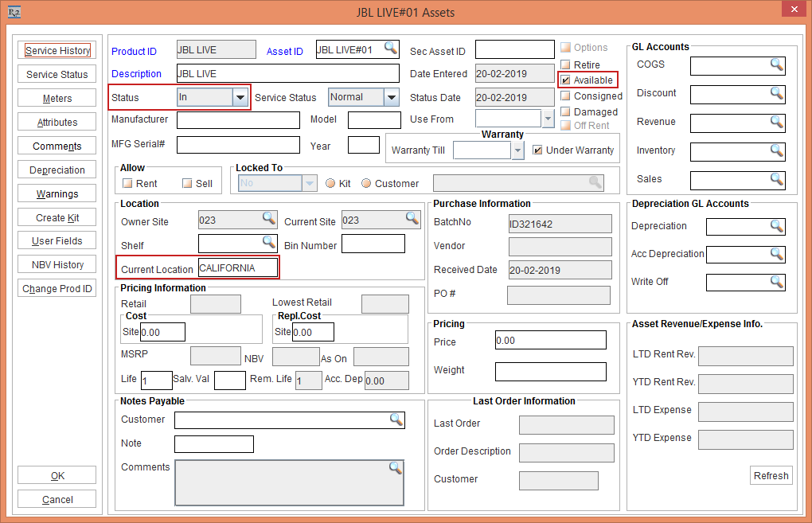This screenshot has height=523, width=812.
Task: Close the JBL LIVE#01 Assets window
Action: (794, 10)
